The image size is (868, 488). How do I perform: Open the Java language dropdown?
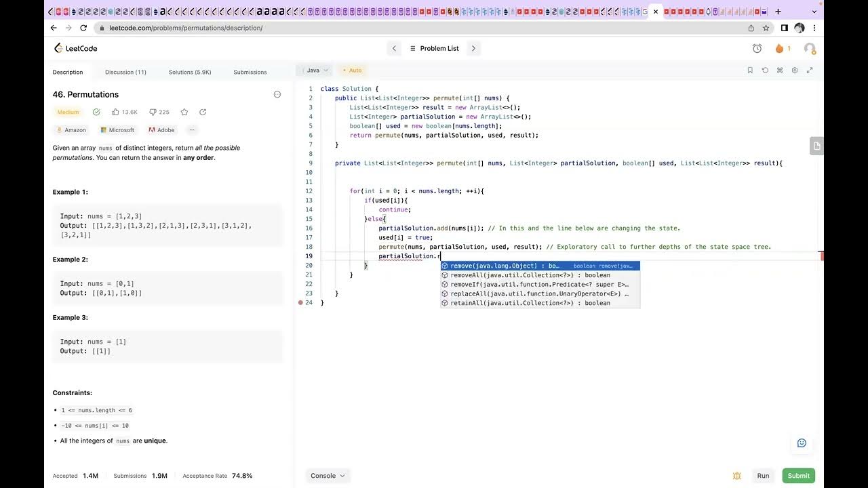click(x=315, y=70)
